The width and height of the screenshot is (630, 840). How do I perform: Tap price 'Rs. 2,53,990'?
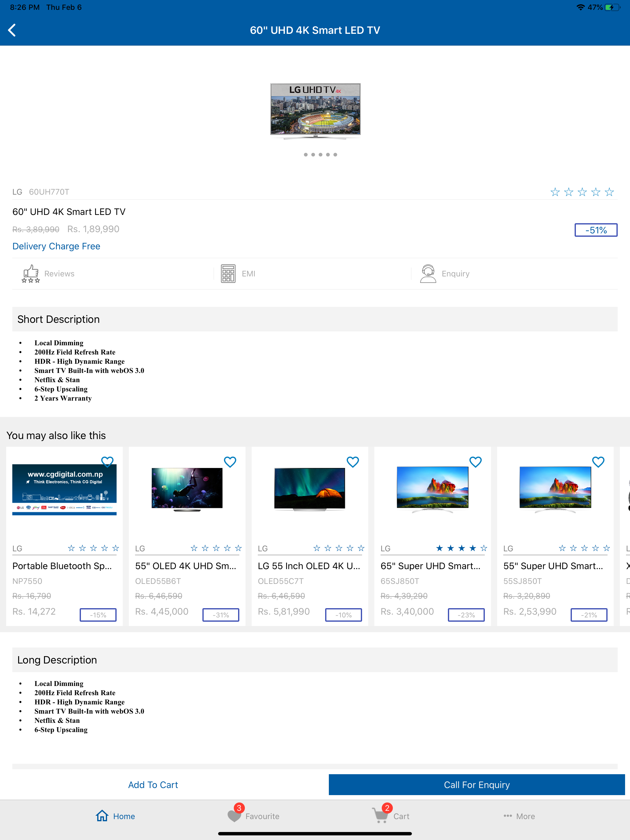pos(530,611)
